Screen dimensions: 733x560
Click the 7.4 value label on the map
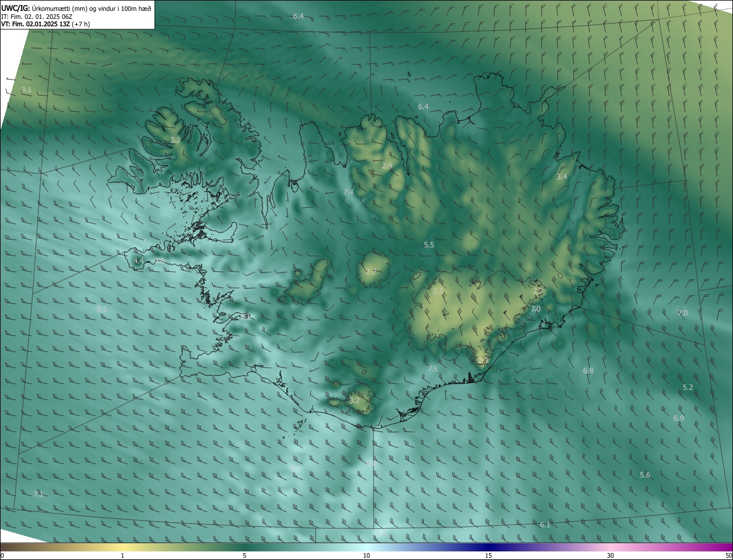(348, 192)
